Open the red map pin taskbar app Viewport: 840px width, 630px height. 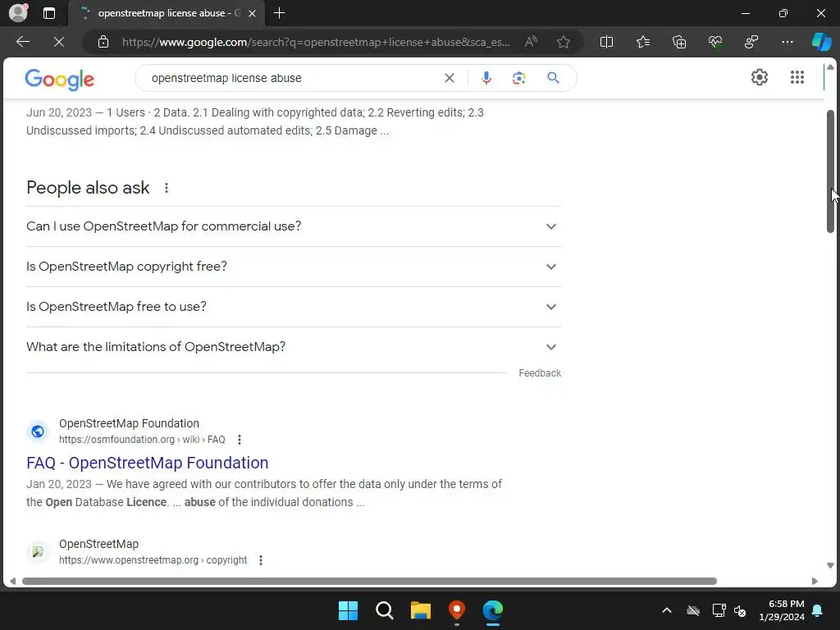click(x=456, y=610)
